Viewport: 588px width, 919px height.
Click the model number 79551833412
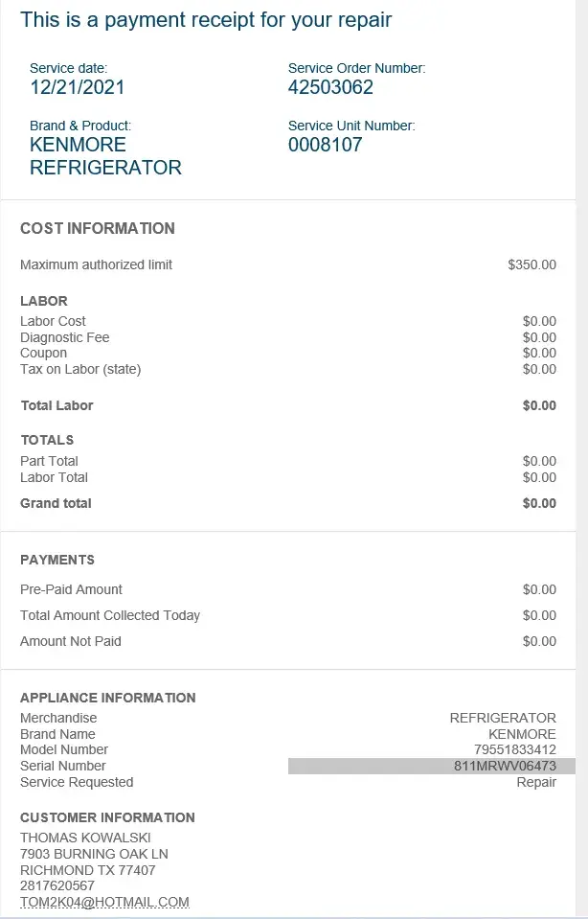[514, 749]
